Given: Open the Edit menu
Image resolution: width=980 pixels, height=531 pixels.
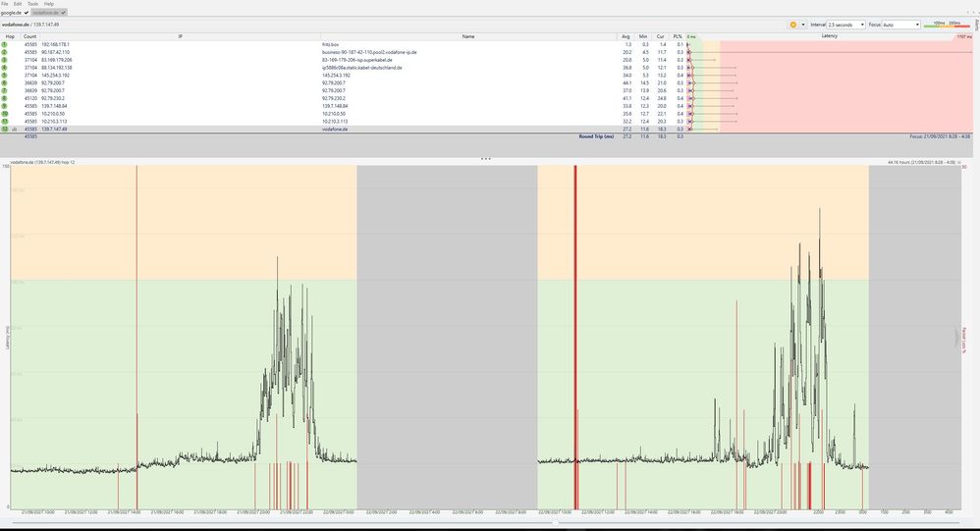Looking at the screenshot, I should coord(18,4).
